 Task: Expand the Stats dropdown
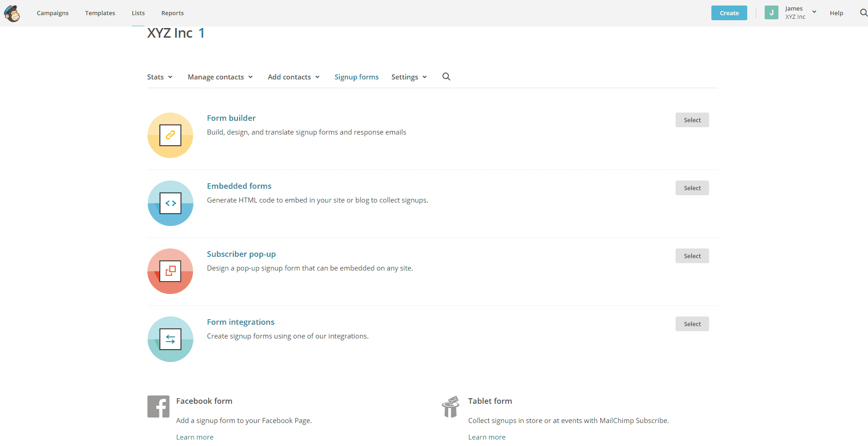[x=160, y=77]
